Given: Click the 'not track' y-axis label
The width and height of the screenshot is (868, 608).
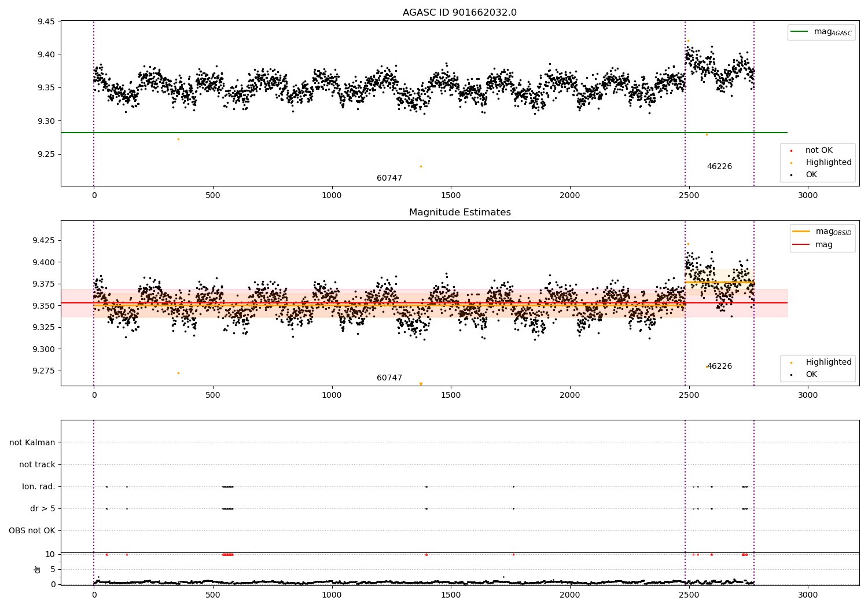Looking at the screenshot, I should point(37,465).
